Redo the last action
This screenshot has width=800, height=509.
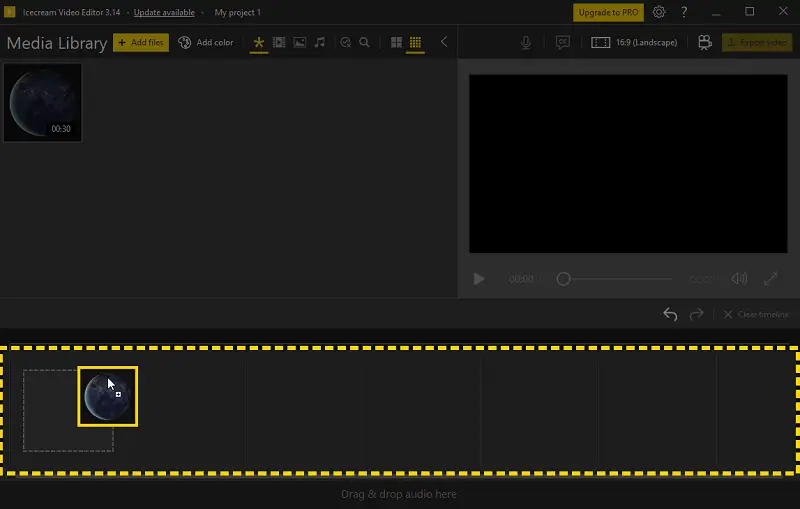696,314
